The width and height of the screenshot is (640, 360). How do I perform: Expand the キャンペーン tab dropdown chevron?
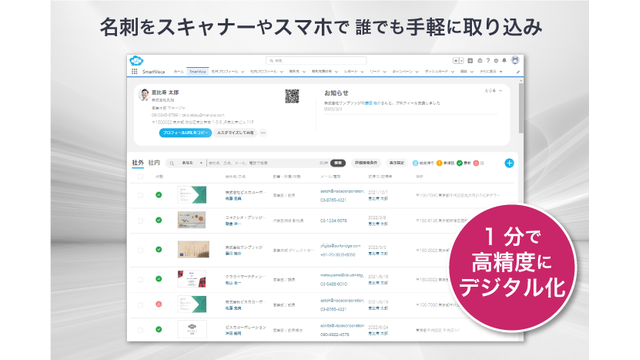[417, 72]
